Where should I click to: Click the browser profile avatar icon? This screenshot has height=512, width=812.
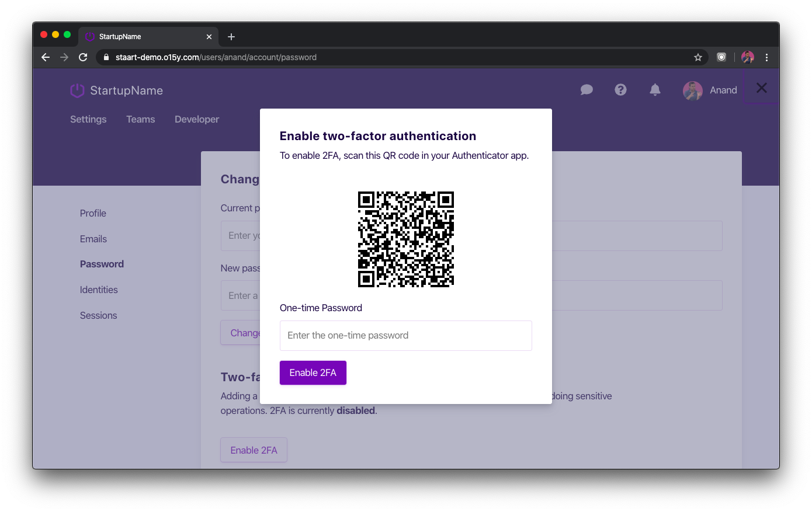[x=747, y=57]
